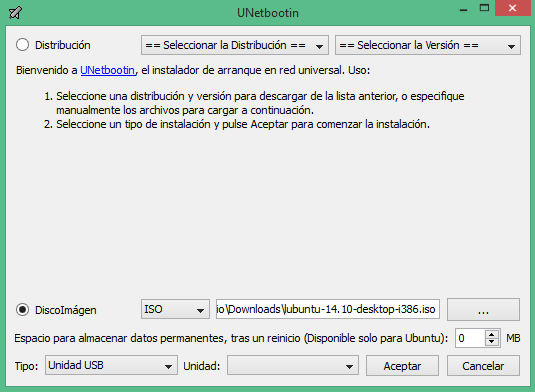Click the persistent space MB field
535x392 pixels.
[x=470, y=338]
